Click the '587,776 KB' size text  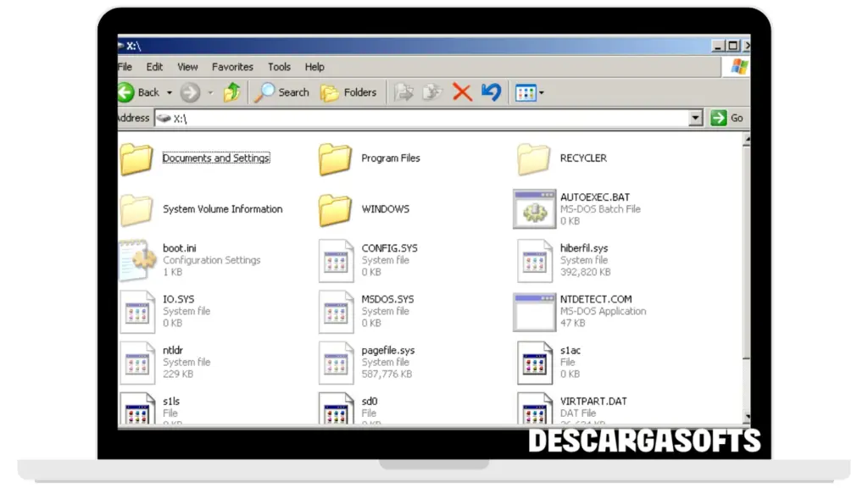[387, 374]
